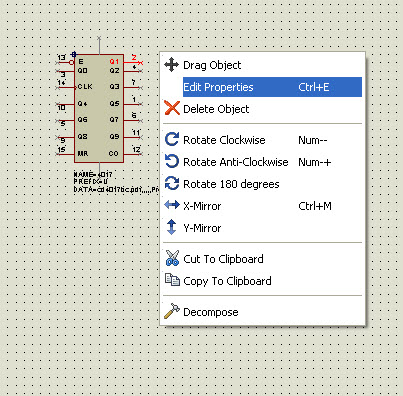
Task: Select Rotate Anti-Clockwise menu entry
Action: pos(262,162)
